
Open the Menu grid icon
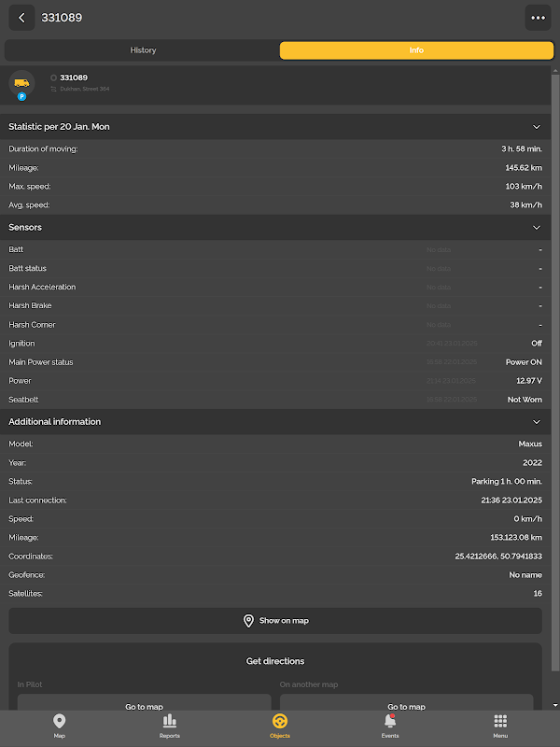point(500,726)
